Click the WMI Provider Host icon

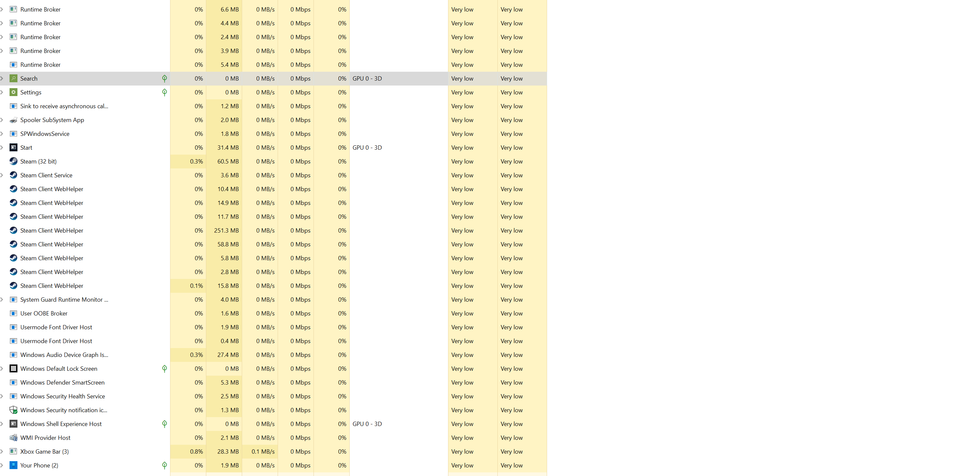click(x=13, y=438)
